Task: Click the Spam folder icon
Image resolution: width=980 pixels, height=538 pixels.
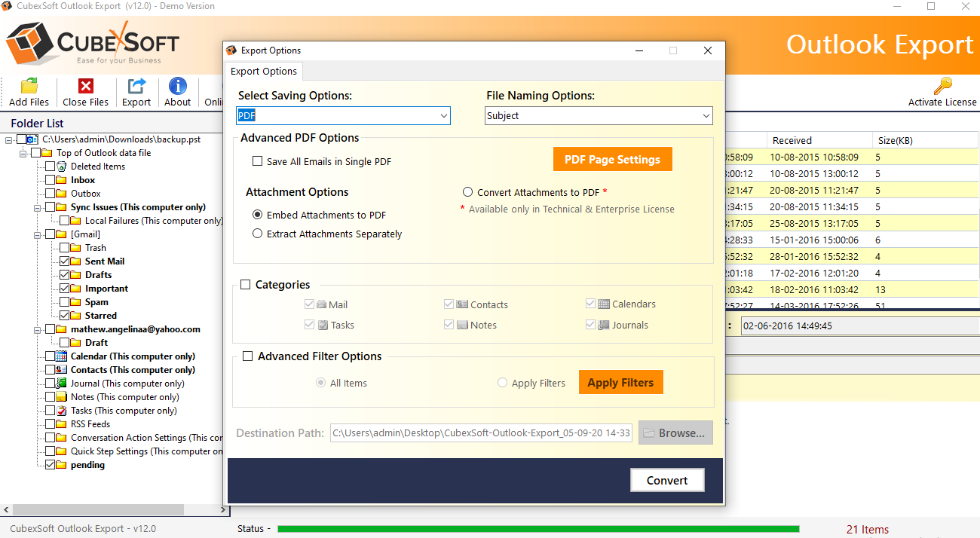Action: coord(76,302)
